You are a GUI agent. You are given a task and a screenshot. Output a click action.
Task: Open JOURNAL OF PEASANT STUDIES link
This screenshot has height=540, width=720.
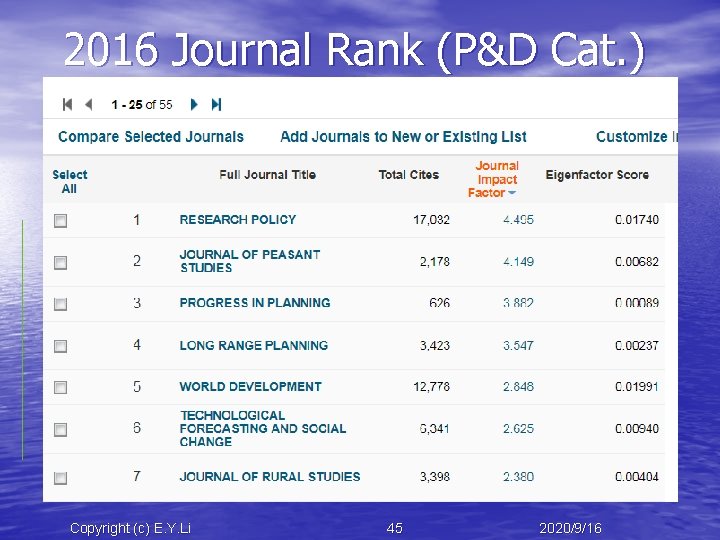250,261
